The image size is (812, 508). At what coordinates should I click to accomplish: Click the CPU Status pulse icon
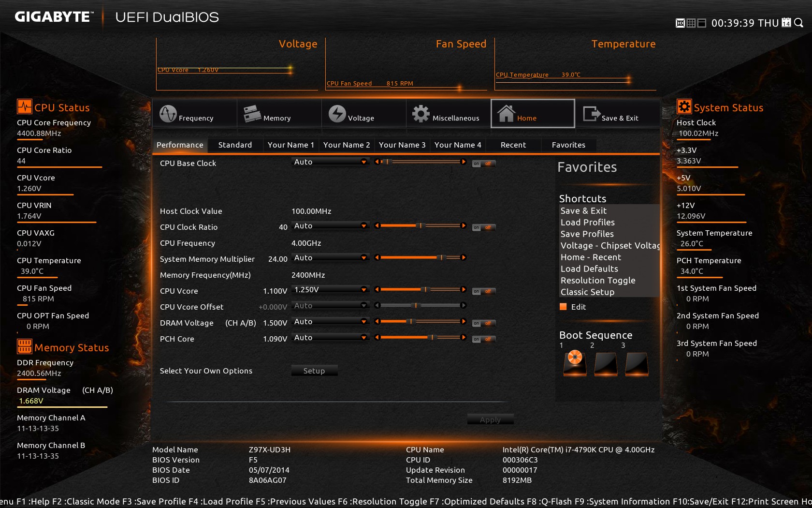point(24,106)
